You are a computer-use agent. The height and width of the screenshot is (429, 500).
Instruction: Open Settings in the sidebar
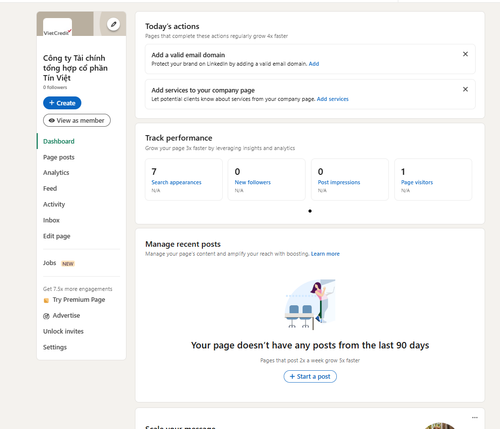[55, 347]
